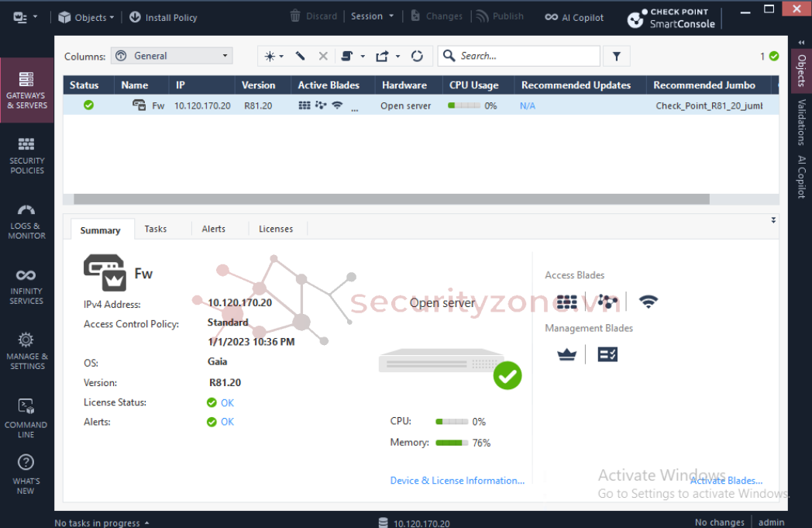Open Logs & Monitor view
This screenshot has height=528, width=812.
[27, 219]
